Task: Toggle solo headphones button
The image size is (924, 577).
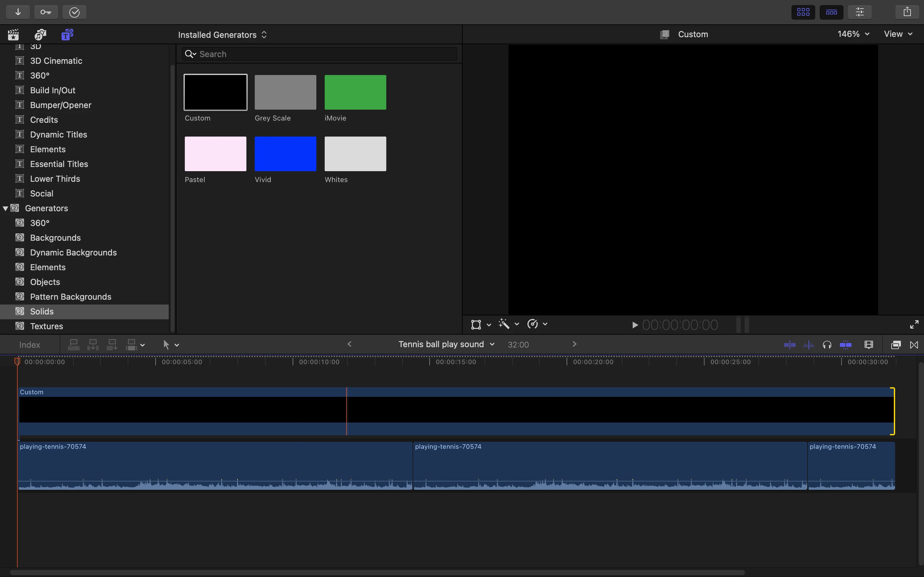Action: 827,345
